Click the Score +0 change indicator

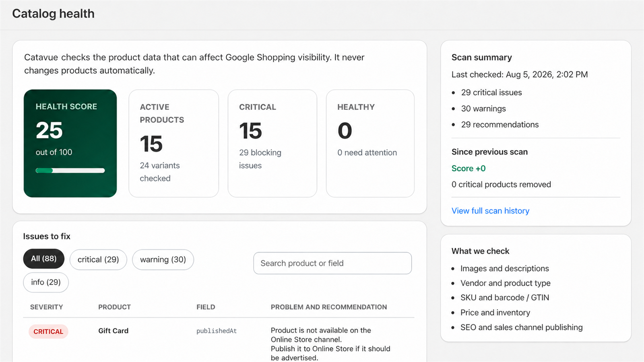(x=469, y=169)
